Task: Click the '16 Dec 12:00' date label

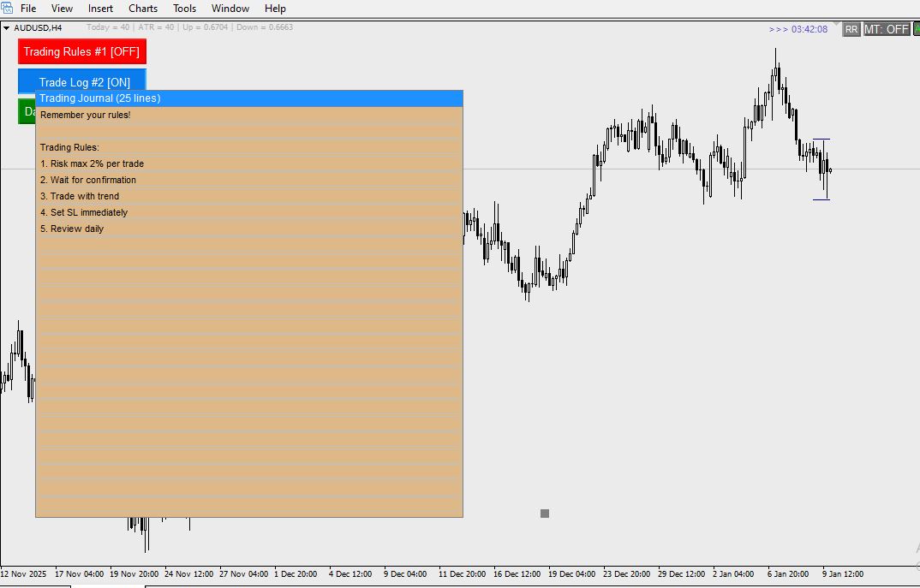Action: pos(517,574)
